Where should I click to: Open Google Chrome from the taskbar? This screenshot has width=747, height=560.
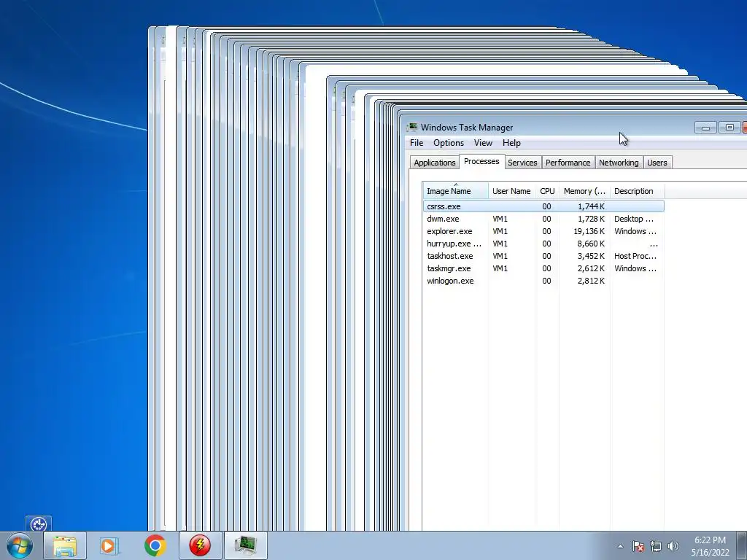[155, 545]
